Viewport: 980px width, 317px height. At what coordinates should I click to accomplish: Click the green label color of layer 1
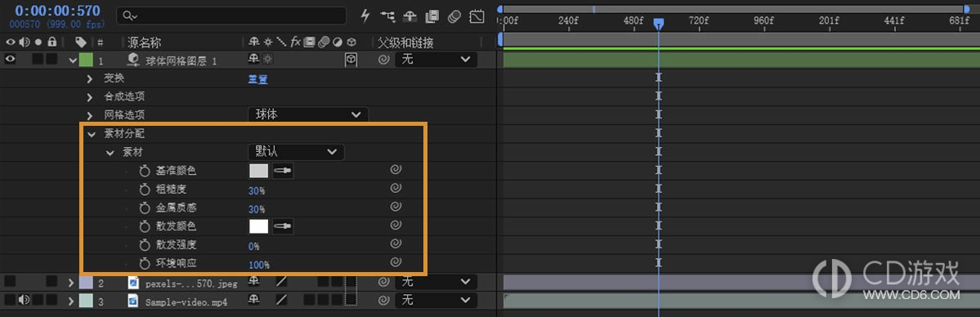pyautogui.click(x=86, y=60)
